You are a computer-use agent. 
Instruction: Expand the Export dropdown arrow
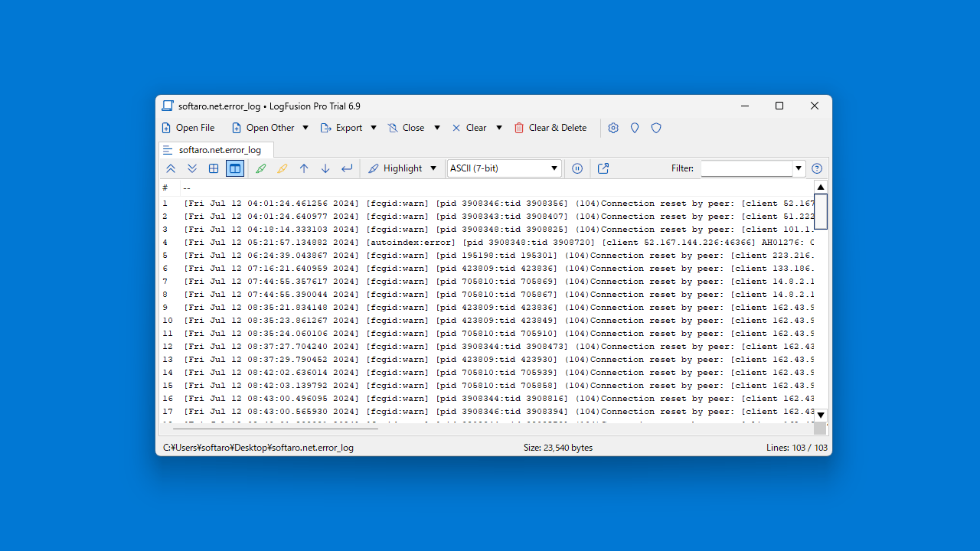(x=374, y=128)
